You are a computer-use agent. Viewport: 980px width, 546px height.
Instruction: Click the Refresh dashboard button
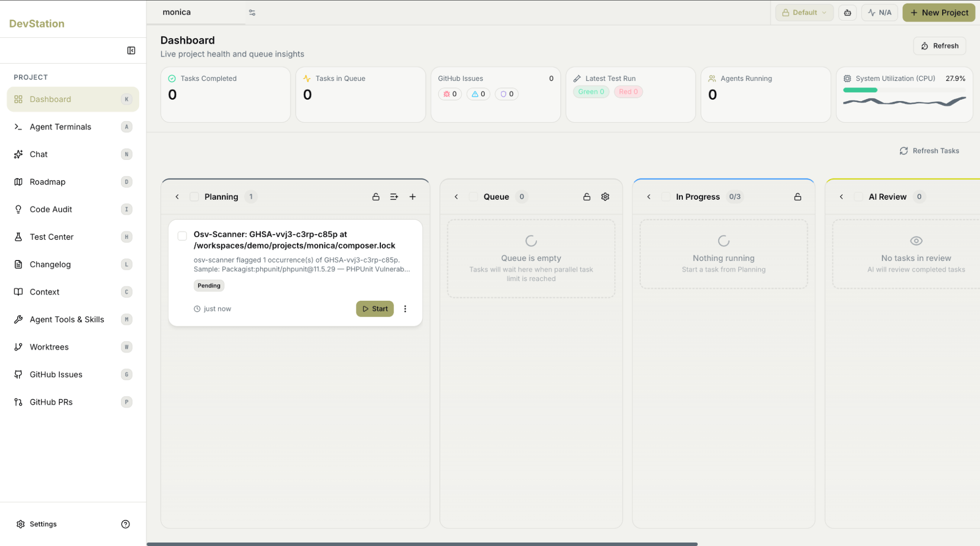point(939,46)
